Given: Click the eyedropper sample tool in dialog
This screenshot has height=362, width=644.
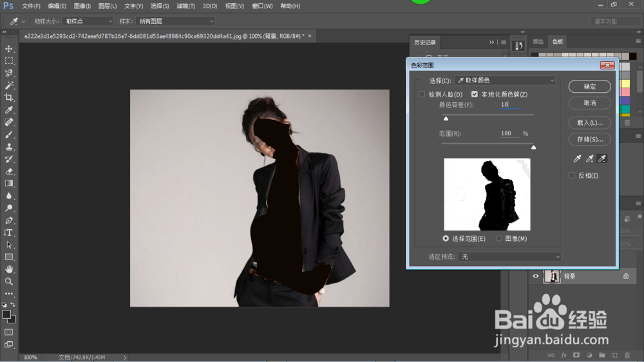Looking at the screenshot, I should 577,158.
